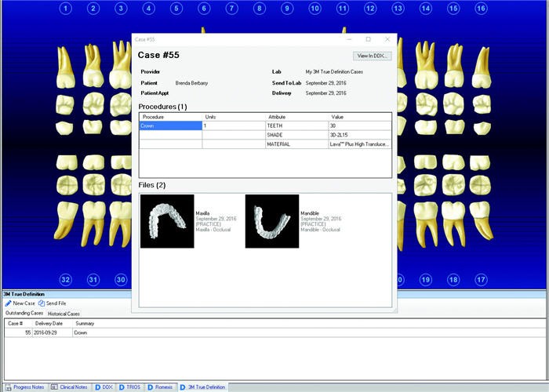The width and height of the screenshot is (549, 392).
Task: Close the Case #55 dialog
Action: click(x=387, y=39)
